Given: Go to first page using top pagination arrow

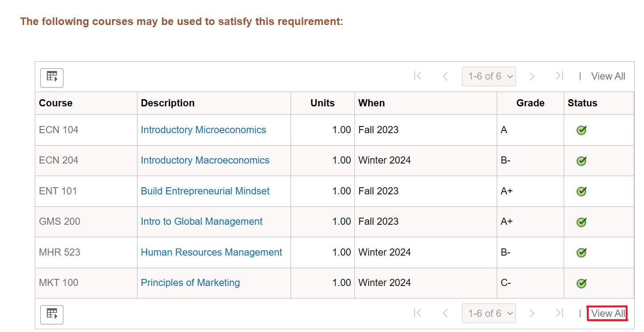Looking at the screenshot, I should (418, 76).
